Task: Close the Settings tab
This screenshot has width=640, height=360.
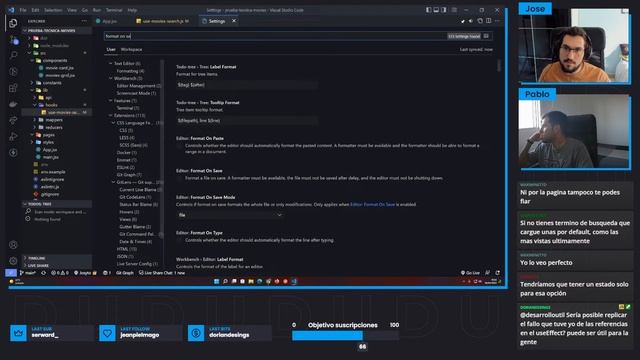Action: pos(234,21)
